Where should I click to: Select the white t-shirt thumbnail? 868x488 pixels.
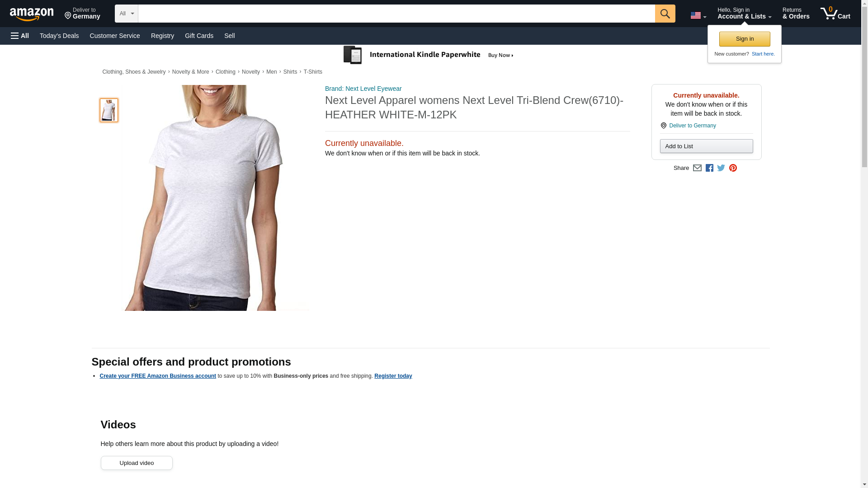108,110
